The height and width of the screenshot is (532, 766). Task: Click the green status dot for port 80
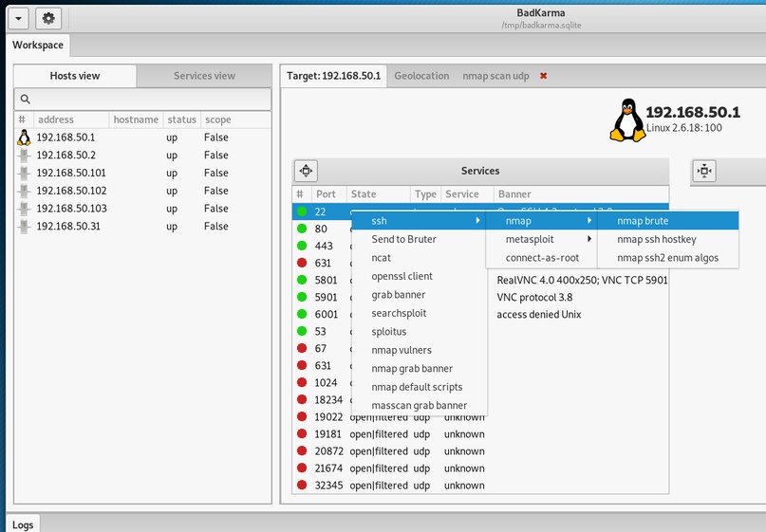coord(301,229)
